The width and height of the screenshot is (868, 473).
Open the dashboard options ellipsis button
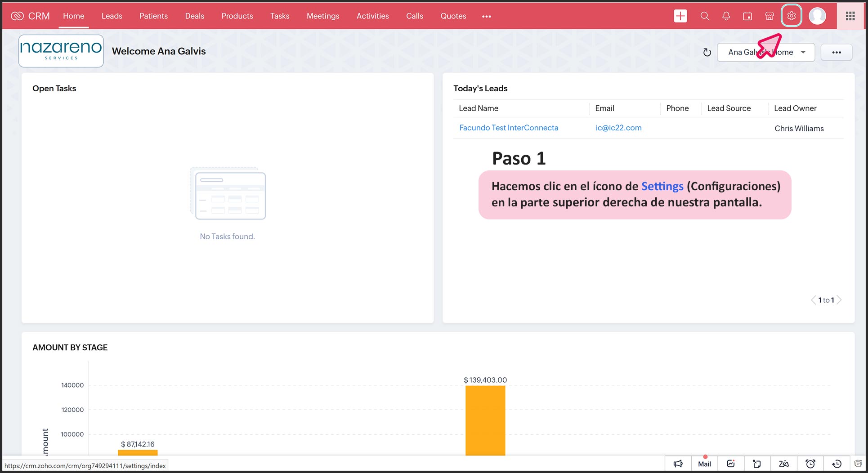pyautogui.click(x=836, y=53)
